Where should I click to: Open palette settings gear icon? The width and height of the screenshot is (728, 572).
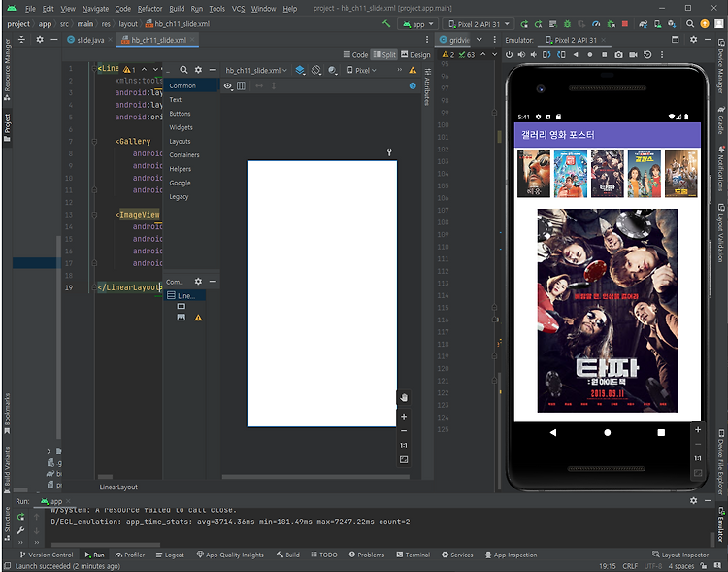[x=198, y=70]
